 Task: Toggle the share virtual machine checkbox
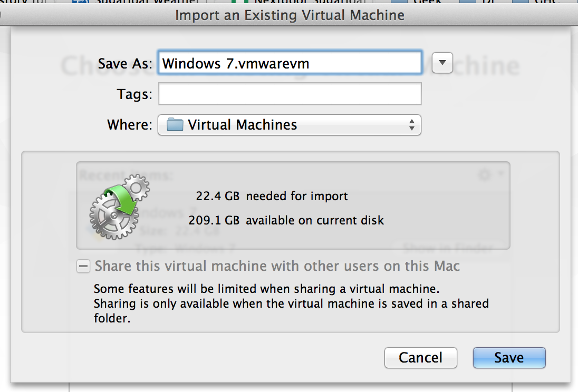[83, 267]
